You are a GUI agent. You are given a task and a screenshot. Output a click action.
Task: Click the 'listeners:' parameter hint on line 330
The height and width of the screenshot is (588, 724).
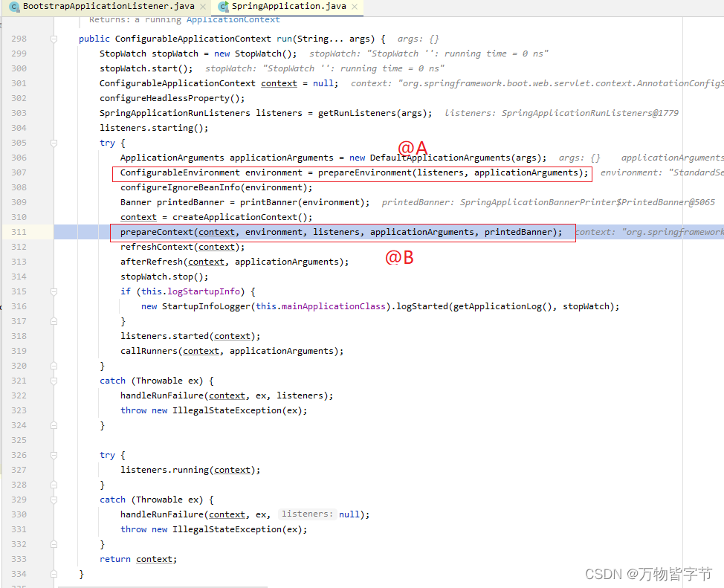coord(306,514)
